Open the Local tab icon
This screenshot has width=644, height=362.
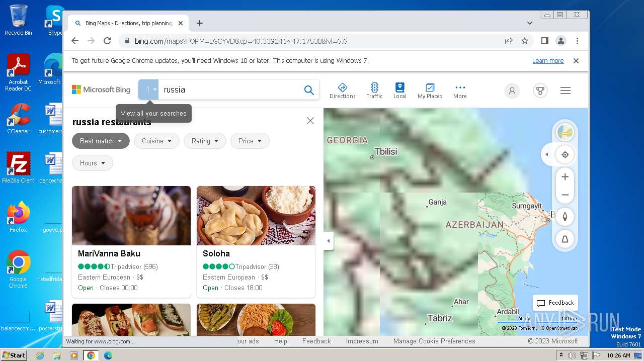pyautogui.click(x=400, y=90)
